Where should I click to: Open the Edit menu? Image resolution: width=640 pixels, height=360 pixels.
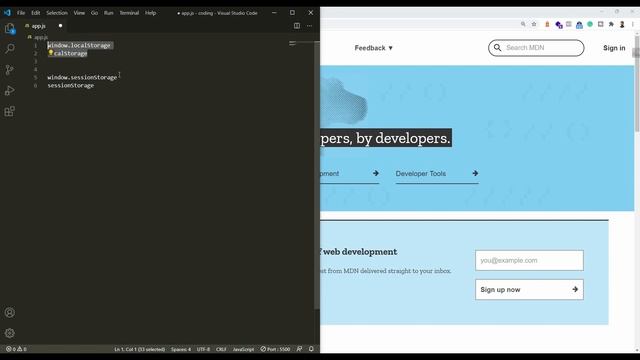click(x=36, y=13)
